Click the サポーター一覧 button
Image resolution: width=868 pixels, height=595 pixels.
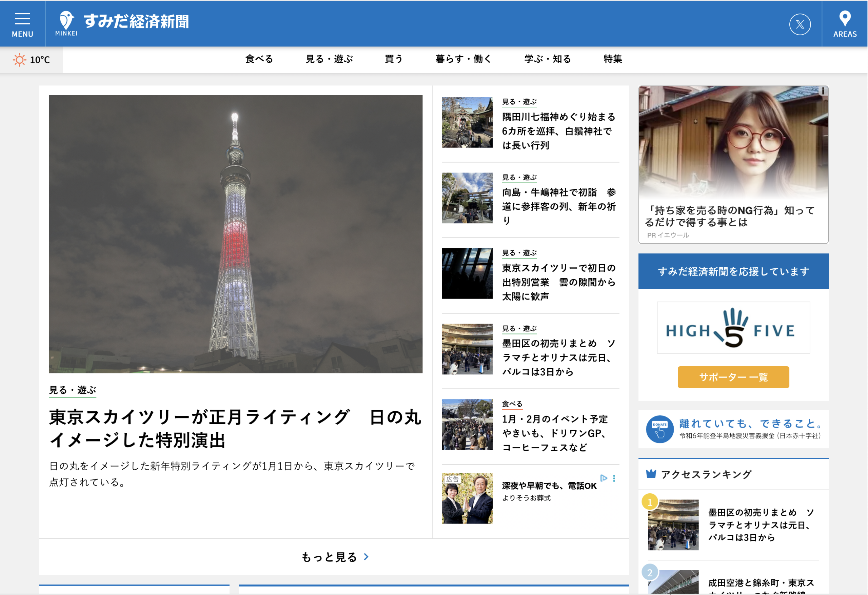733,377
